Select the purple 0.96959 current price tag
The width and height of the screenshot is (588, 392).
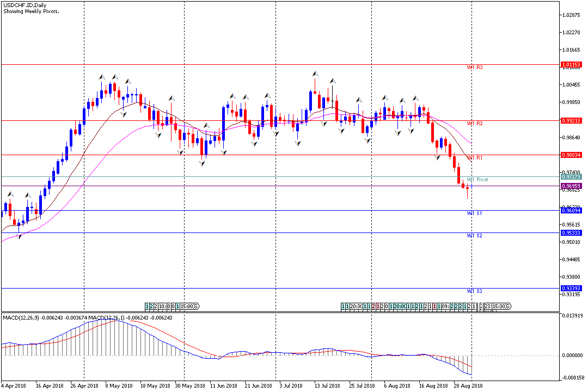(571, 186)
